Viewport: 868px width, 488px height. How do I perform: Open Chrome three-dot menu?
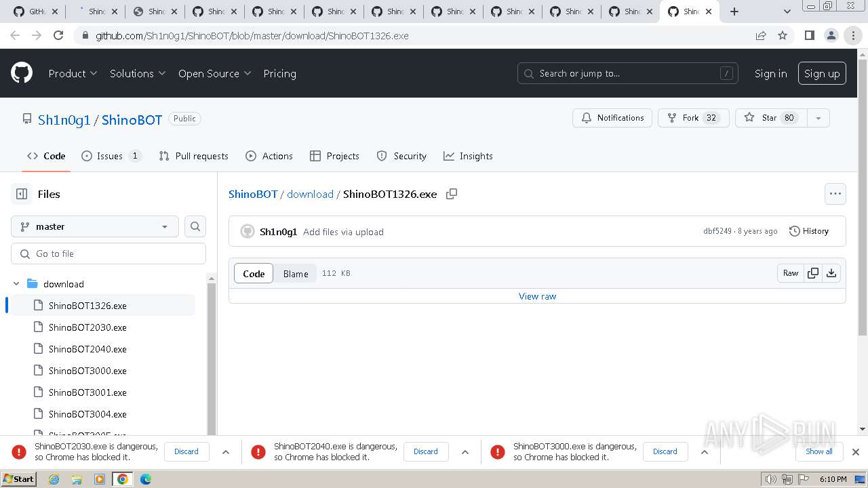[853, 35]
